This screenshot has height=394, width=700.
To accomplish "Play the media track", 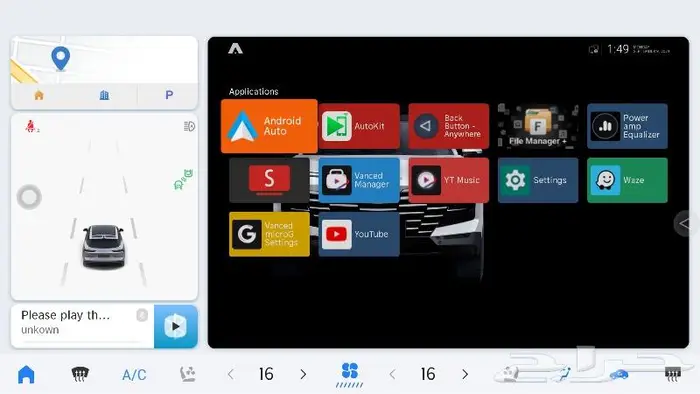I will coord(176,327).
